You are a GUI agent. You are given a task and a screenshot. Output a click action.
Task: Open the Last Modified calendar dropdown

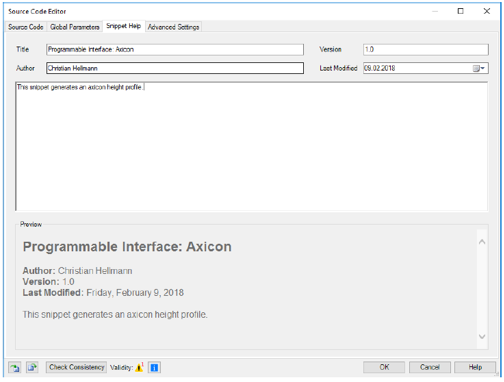(479, 68)
